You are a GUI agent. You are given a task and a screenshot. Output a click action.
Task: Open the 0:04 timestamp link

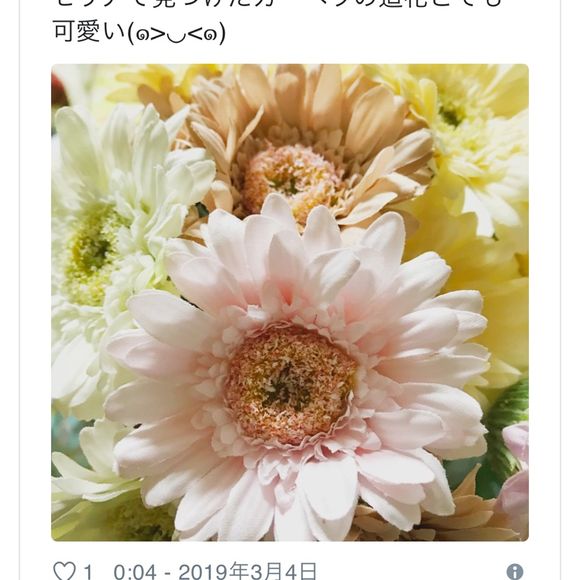point(135,572)
